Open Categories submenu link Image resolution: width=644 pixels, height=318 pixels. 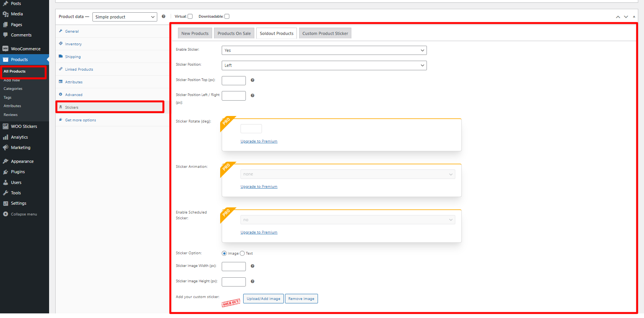(13, 89)
